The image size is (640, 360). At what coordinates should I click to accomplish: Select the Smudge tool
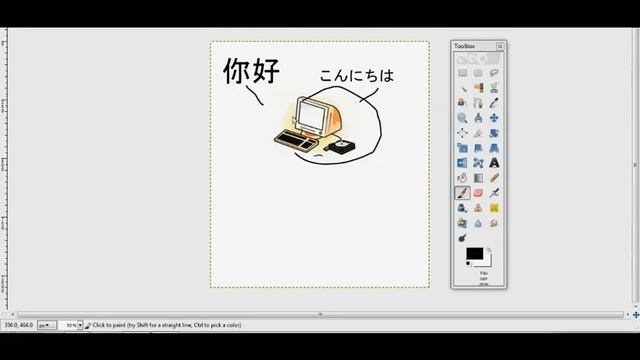pos(494,223)
